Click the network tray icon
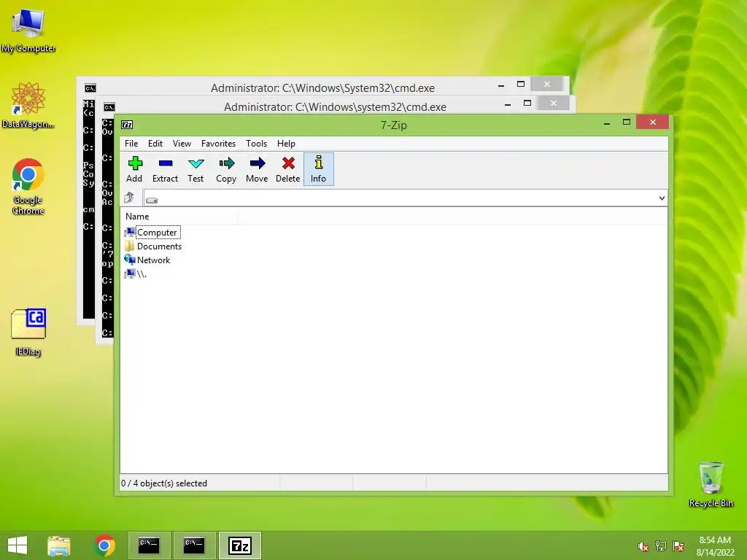 [x=661, y=546]
